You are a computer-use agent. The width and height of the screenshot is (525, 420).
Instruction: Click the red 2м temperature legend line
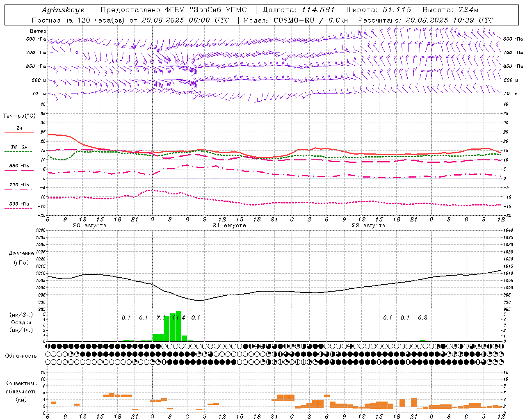pyautogui.click(x=19, y=132)
